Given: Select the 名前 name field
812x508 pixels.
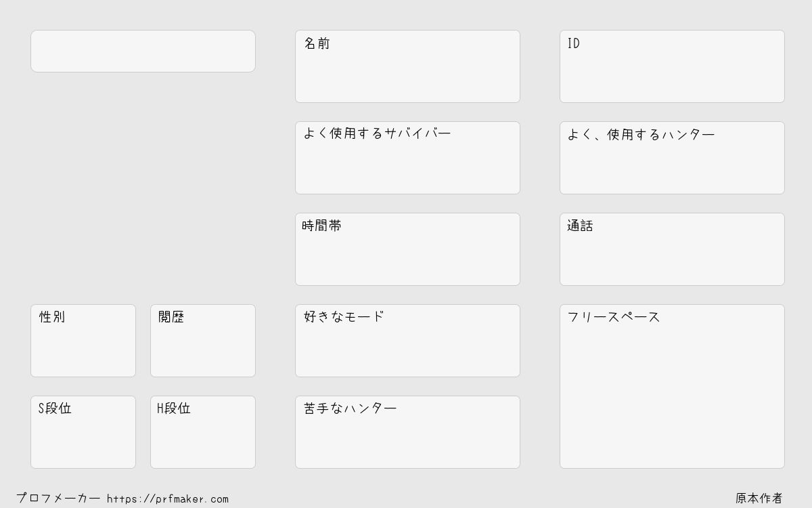Looking at the screenshot, I should pos(407,66).
